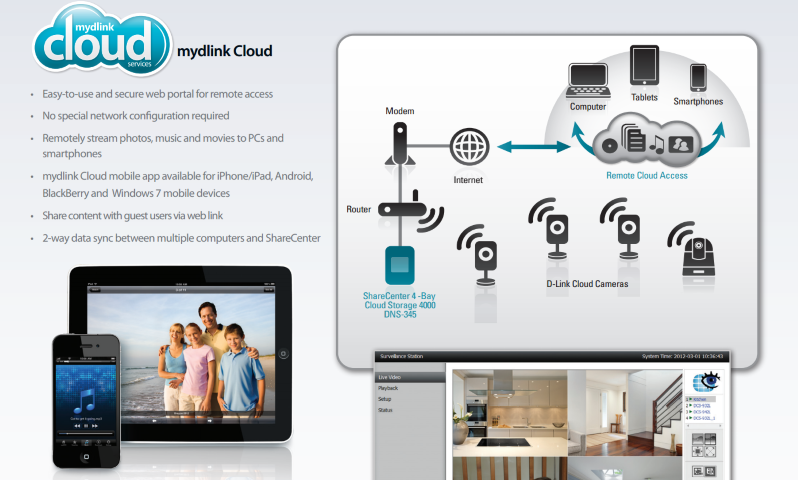
Task: Click 'No special network configuration required' bullet
Action: click(x=136, y=116)
